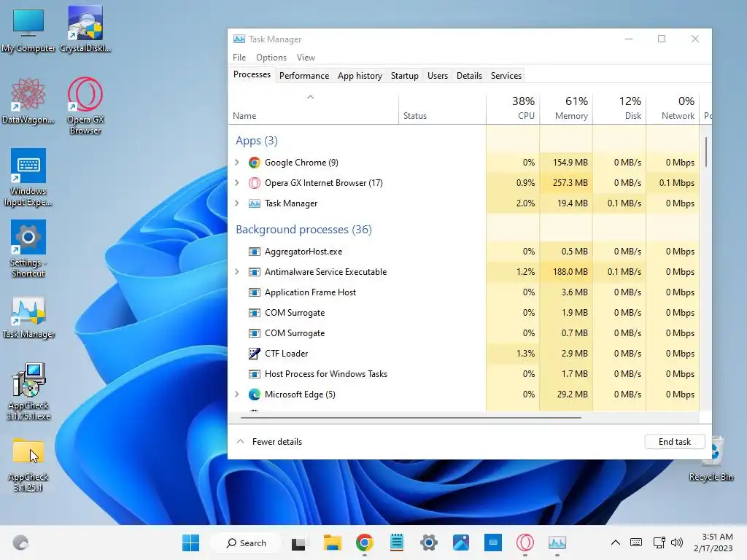Expand the Google Chrome (9) process group
Screen dimensions: 747x560
[237, 163]
